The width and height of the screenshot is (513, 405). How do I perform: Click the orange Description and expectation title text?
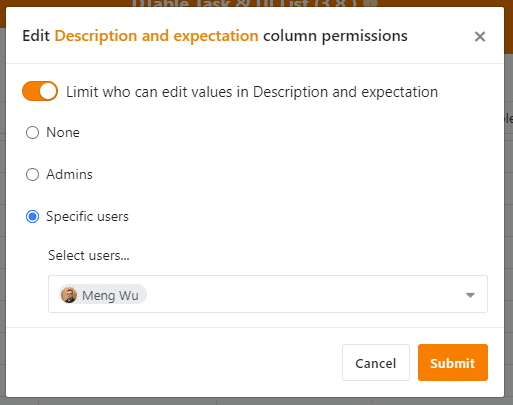point(156,36)
